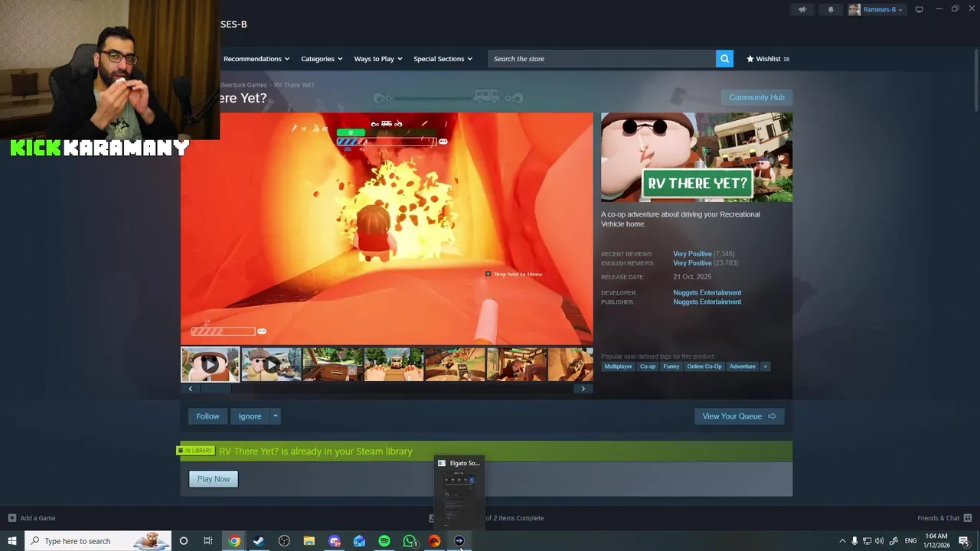The image size is (980, 551).
Task: Select the fifth media strip screenshot
Action: [x=455, y=364]
